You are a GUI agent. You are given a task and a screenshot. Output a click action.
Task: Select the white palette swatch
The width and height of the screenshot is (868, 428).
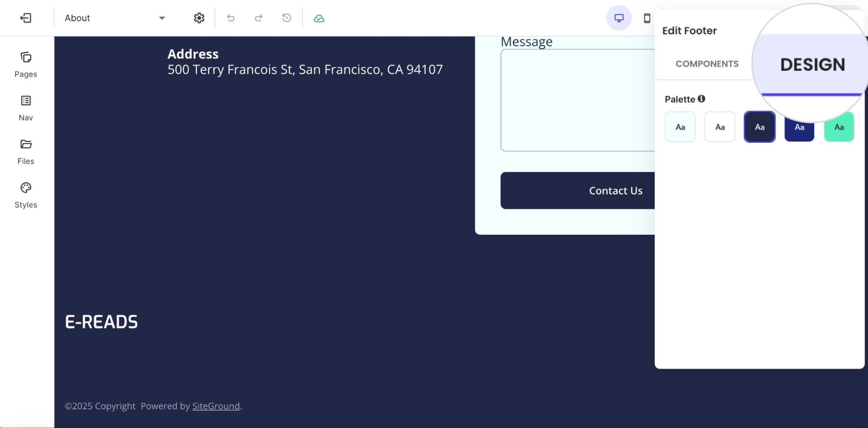pos(720,127)
